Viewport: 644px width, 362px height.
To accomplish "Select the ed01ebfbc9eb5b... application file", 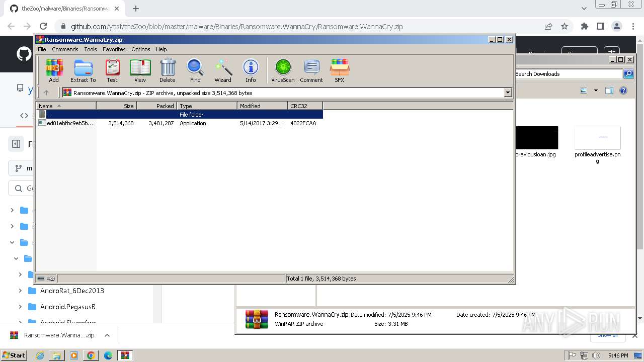I will click(180, 123).
